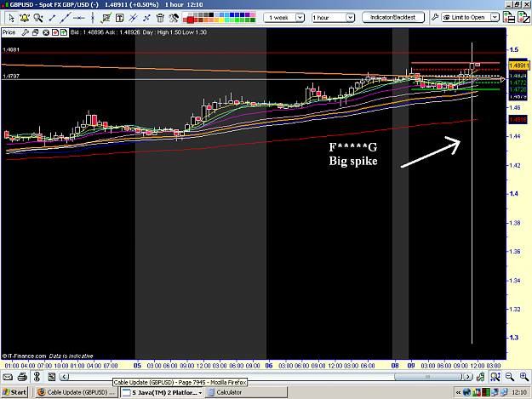Click the envelope mail icon
The width and height of the screenshot is (532, 399).
click(8, 377)
